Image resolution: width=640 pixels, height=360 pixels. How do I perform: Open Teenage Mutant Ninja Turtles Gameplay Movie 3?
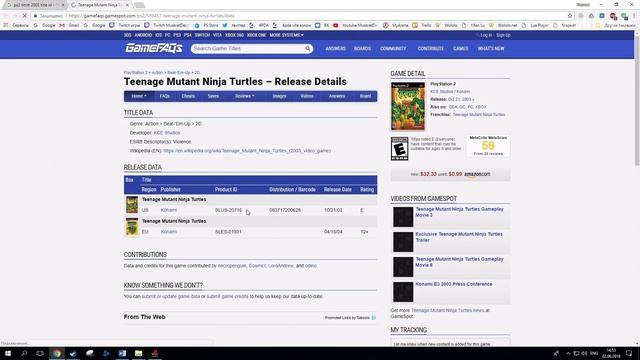coord(459,212)
